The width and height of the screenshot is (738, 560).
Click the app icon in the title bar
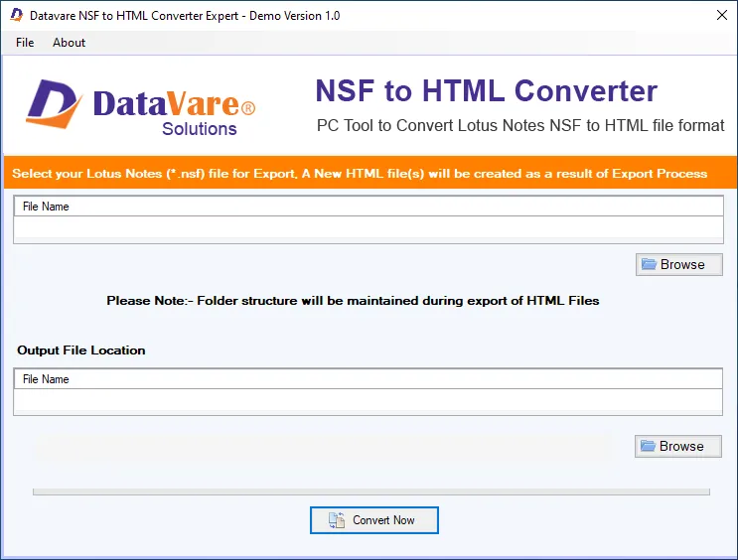coord(17,15)
